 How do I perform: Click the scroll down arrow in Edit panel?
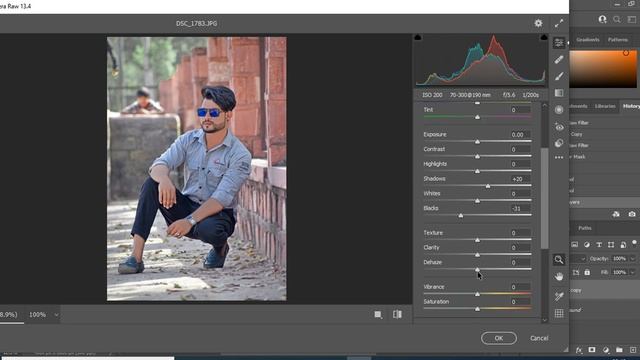pyautogui.click(x=544, y=320)
